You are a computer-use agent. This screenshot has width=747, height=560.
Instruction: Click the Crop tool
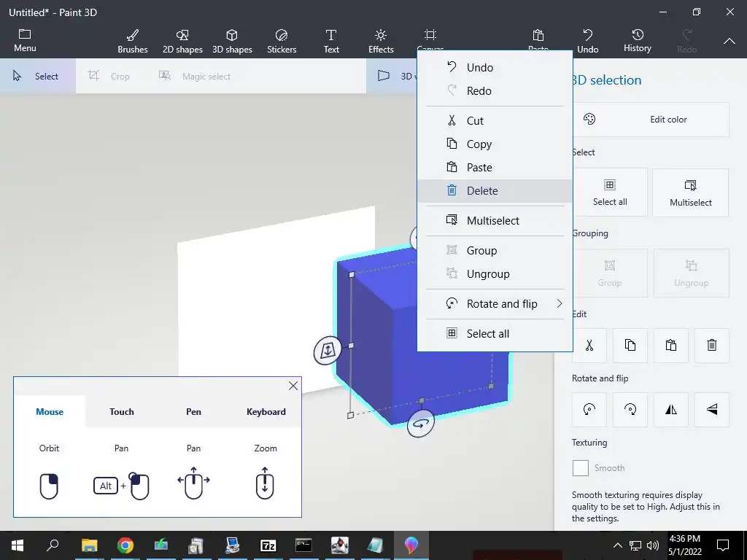(109, 76)
